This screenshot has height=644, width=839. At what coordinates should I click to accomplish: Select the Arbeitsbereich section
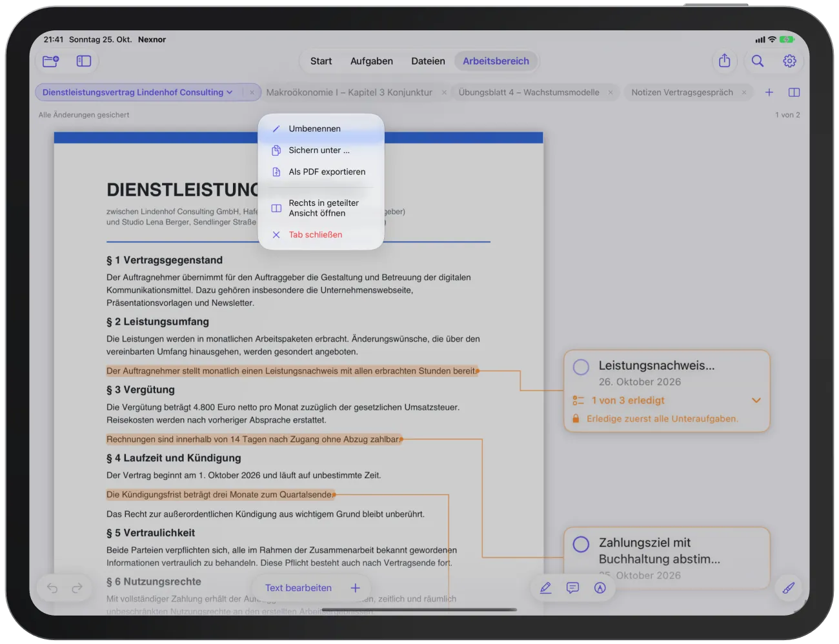click(x=496, y=61)
